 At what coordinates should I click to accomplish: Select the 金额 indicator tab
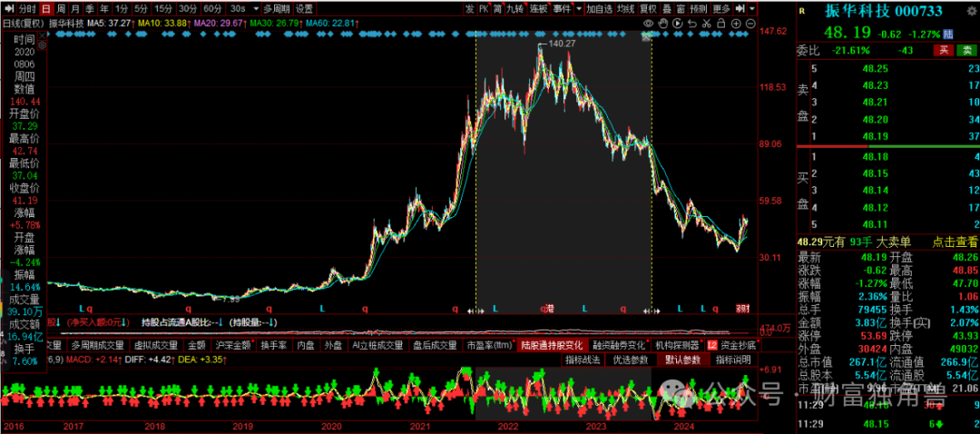196,345
